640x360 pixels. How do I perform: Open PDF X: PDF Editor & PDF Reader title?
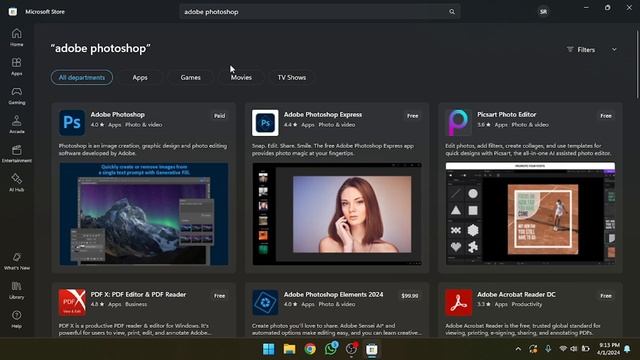point(138,295)
